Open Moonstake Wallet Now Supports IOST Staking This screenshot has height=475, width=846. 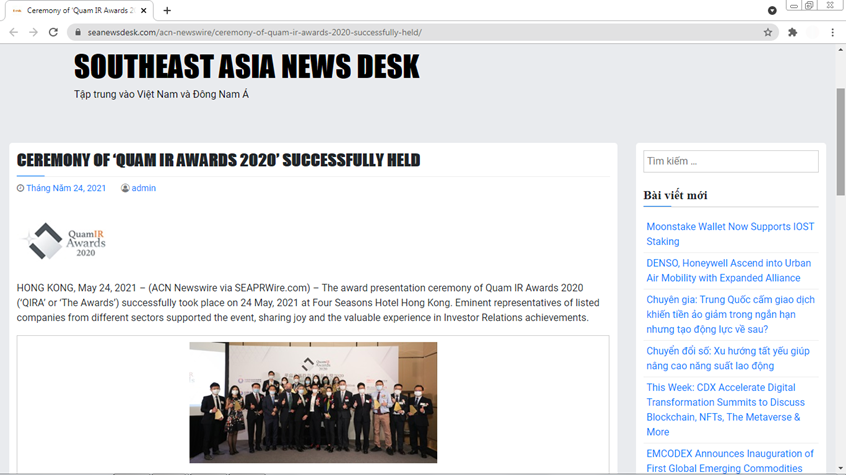pyautogui.click(x=730, y=234)
